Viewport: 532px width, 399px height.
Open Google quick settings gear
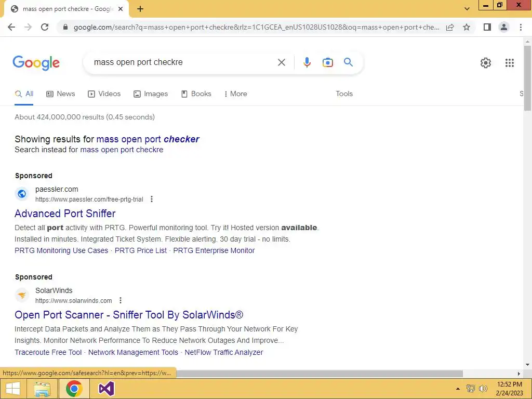pos(486,63)
